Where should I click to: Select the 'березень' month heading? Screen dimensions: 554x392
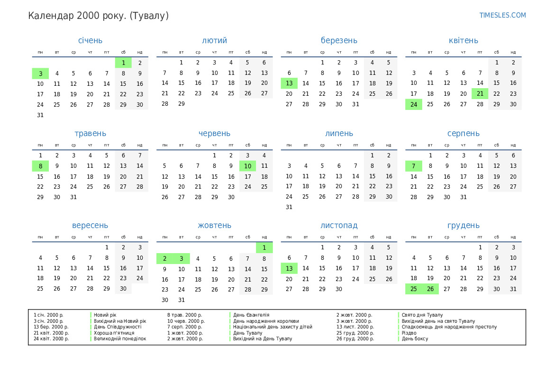[x=339, y=40]
